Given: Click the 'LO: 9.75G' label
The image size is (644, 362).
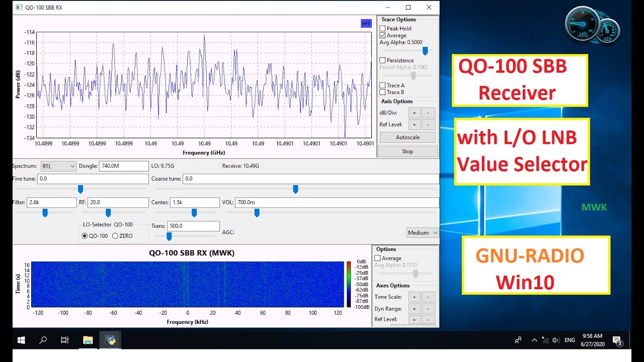Looking at the screenshot, I should pos(163,165).
